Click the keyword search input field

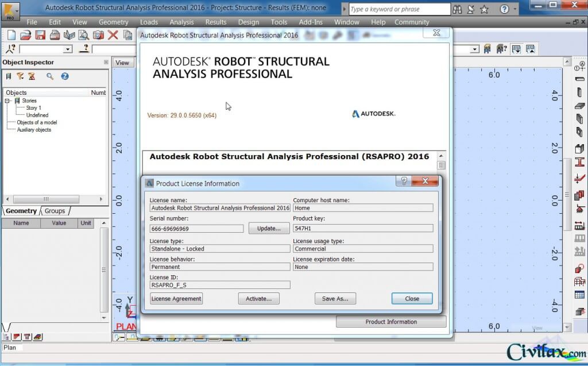[x=400, y=9]
